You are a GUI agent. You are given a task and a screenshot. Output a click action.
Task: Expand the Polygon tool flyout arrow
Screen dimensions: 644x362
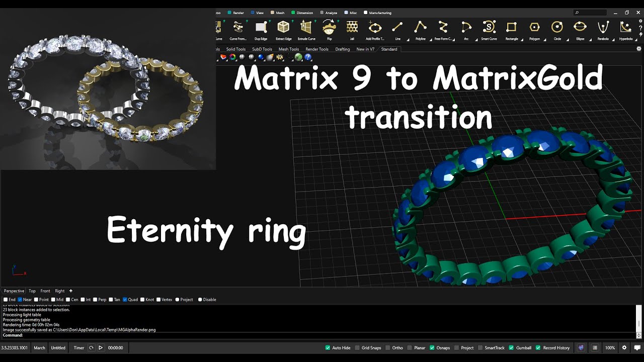pos(544,40)
